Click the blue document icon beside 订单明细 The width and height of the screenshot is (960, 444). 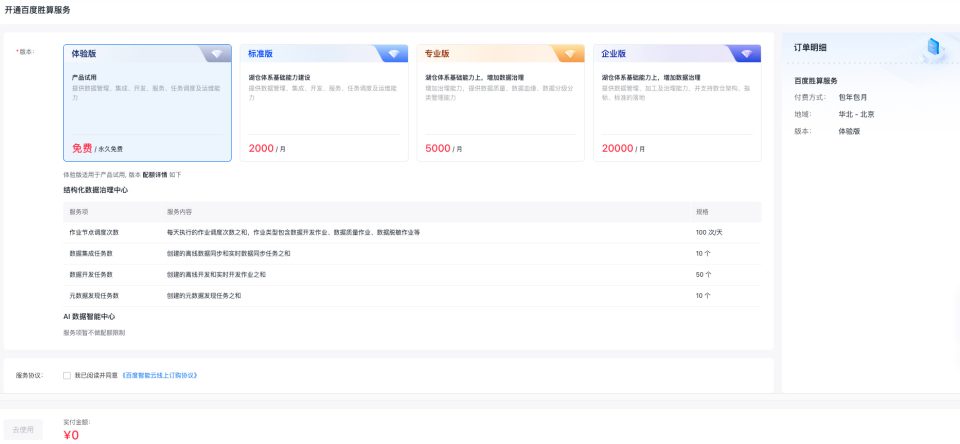coord(933,47)
